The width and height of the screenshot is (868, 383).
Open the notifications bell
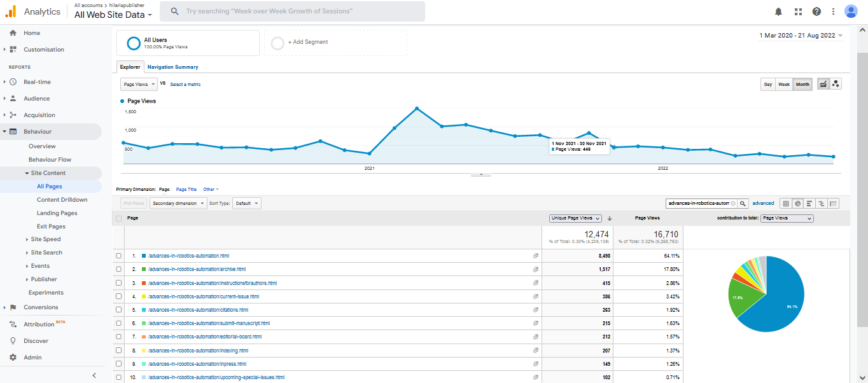pyautogui.click(x=778, y=11)
